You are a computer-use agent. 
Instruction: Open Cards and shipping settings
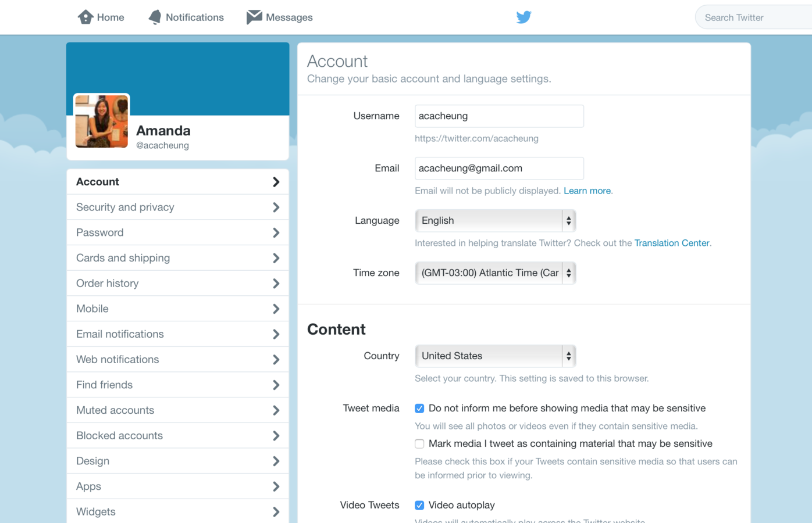pos(178,258)
